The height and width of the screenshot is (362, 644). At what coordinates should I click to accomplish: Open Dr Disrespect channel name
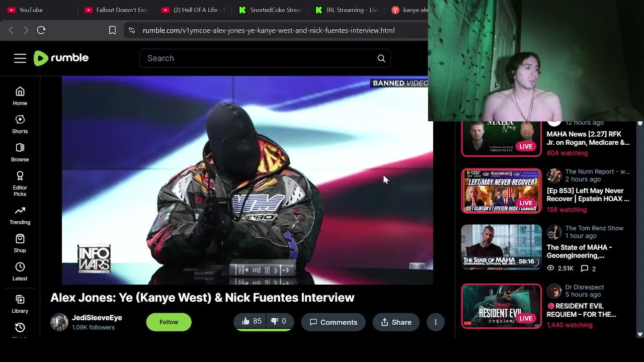[x=585, y=287]
